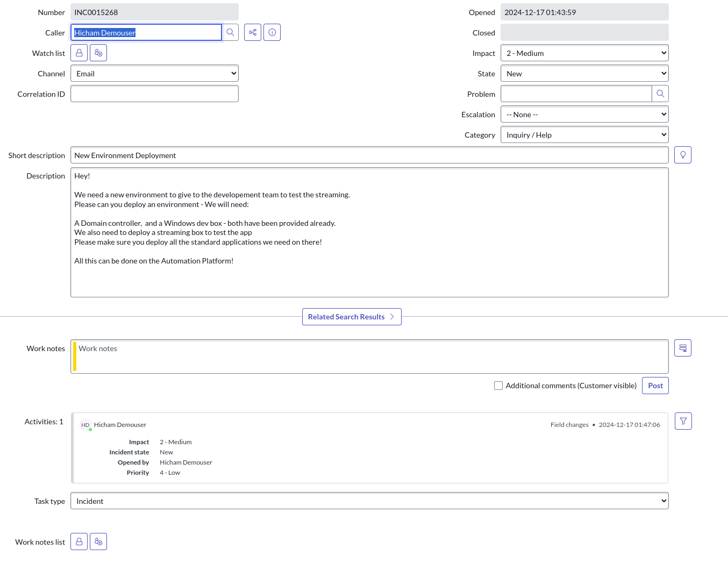The height and width of the screenshot is (563, 728).
Task: Show related incidents for the caller
Action: (x=253, y=32)
